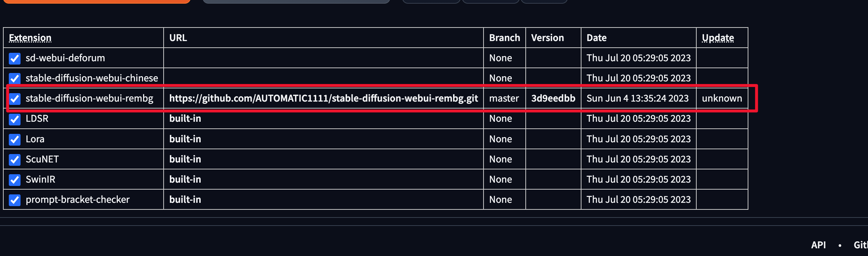
Task: Toggle the stable-diffusion-webui-chinese extension checkbox
Action: (15, 78)
